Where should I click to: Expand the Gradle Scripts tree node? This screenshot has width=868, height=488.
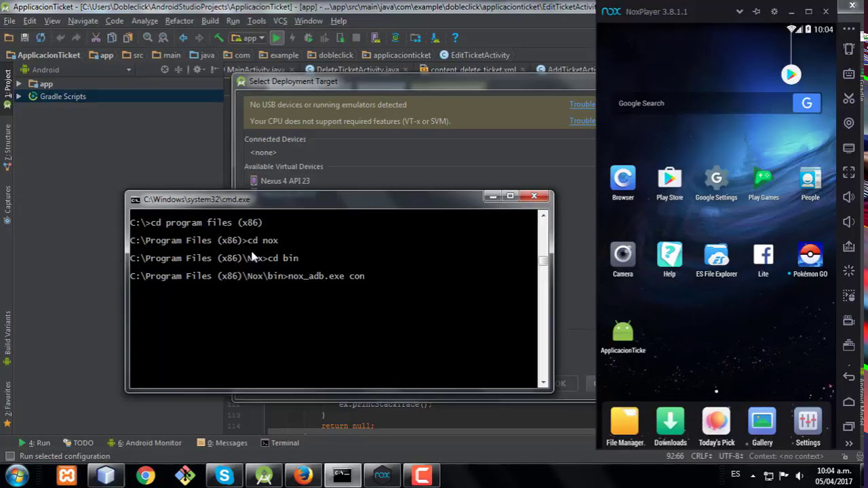click(18, 96)
